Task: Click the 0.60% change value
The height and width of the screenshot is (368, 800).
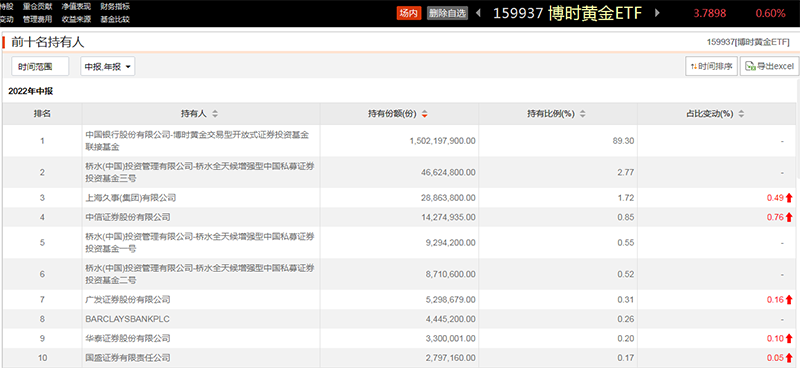Action: [x=770, y=13]
